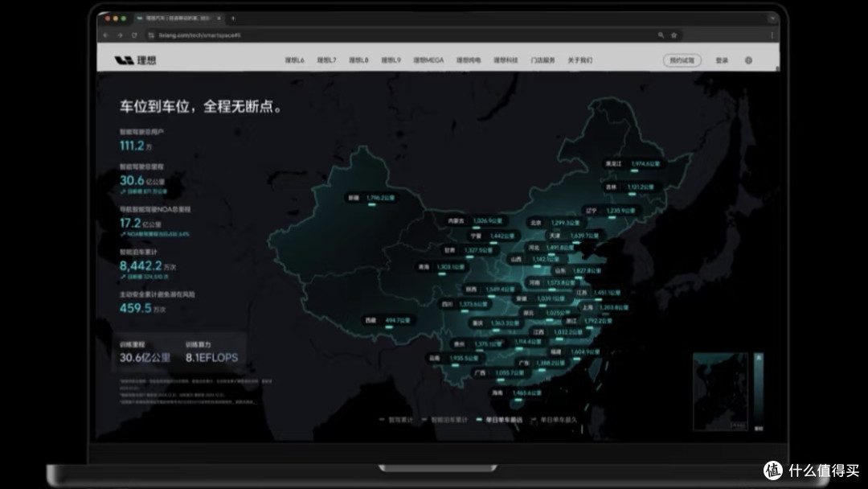Click the 广东 1,388.2公里 map label

point(542,364)
